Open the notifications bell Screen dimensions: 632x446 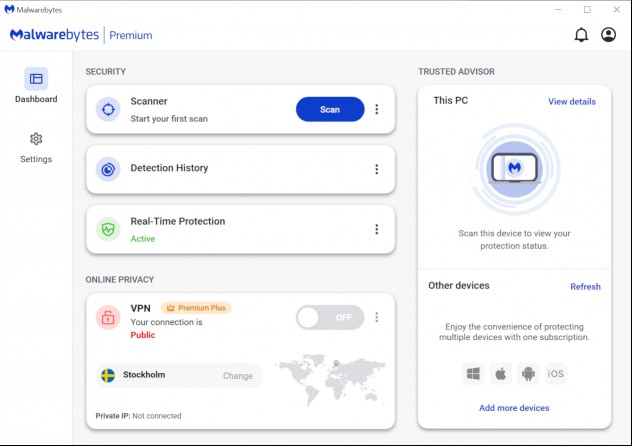coord(581,35)
